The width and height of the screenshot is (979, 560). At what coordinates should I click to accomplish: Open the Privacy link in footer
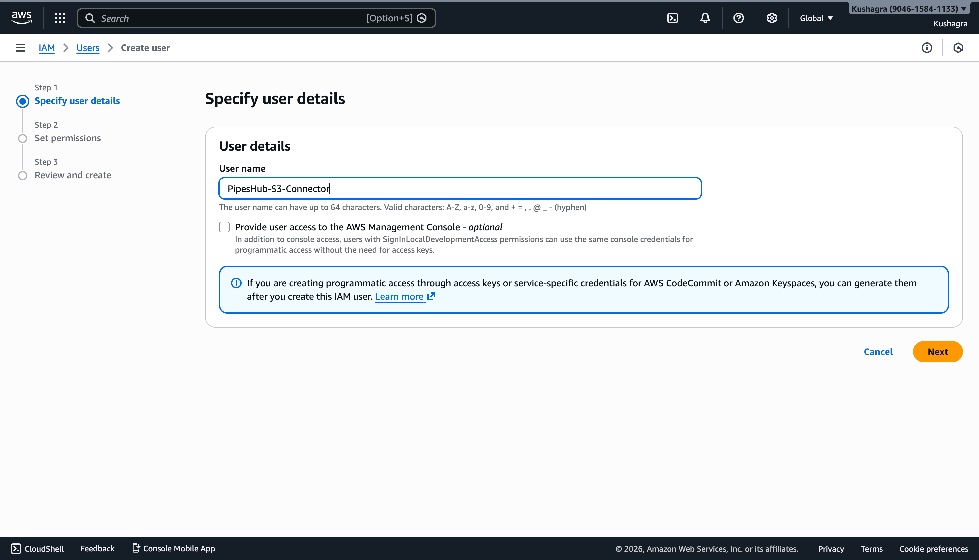pos(831,549)
